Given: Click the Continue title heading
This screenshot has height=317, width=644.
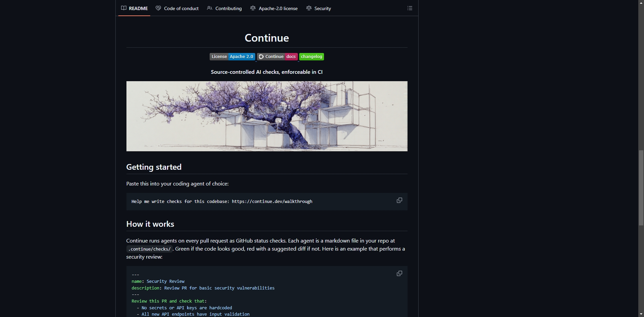Looking at the screenshot, I should pyautogui.click(x=267, y=38).
